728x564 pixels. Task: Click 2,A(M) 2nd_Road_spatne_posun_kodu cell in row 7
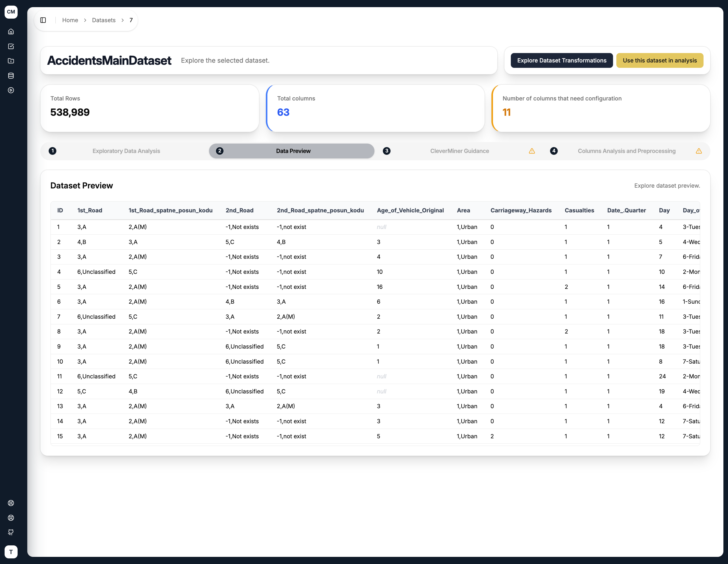pos(286,317)
